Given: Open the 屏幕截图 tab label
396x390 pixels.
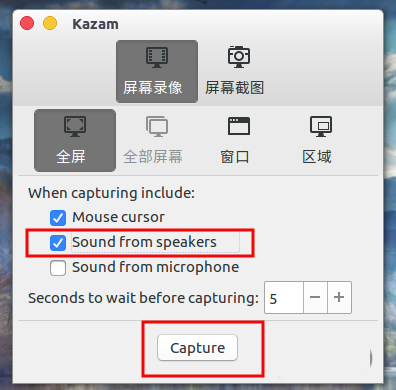Looking at the screenshot, I should (x=235, y=88).
